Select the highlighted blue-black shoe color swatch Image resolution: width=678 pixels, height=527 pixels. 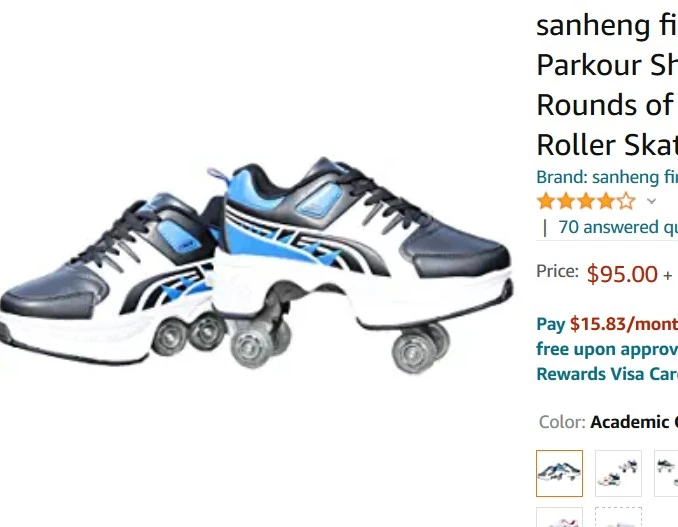(x=560, y=473)
